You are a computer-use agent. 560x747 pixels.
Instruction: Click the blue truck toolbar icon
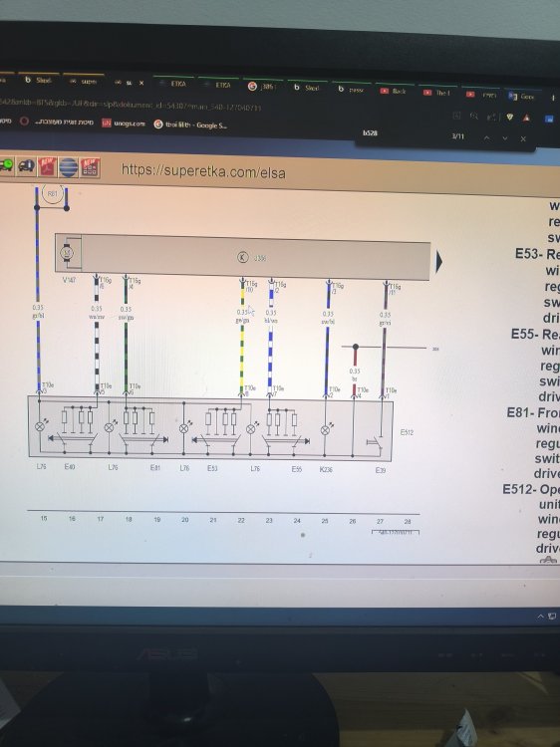click(26, 165)
